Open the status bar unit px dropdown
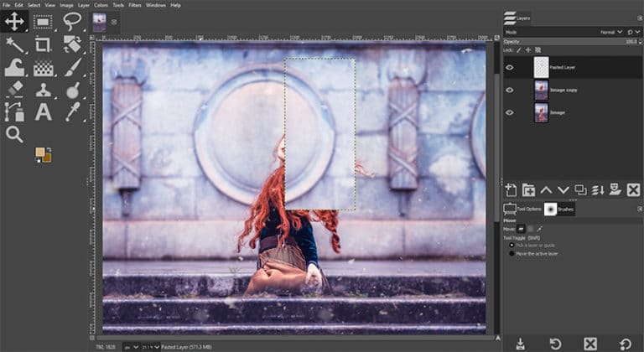Screen dimensions: 644x352 click(x=132, y=346)
